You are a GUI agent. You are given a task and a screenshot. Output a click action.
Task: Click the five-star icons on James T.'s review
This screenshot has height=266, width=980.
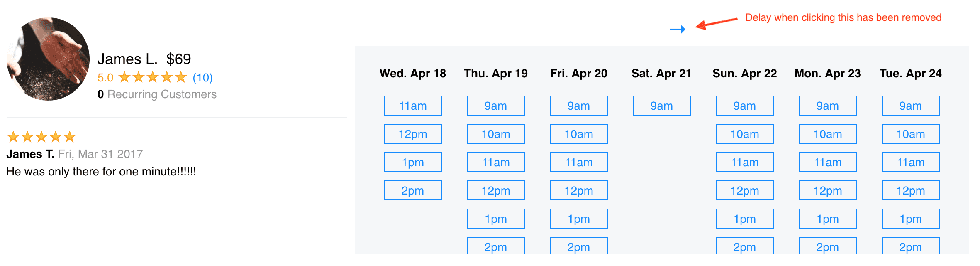pyautogui.click(x=41, y=137)
